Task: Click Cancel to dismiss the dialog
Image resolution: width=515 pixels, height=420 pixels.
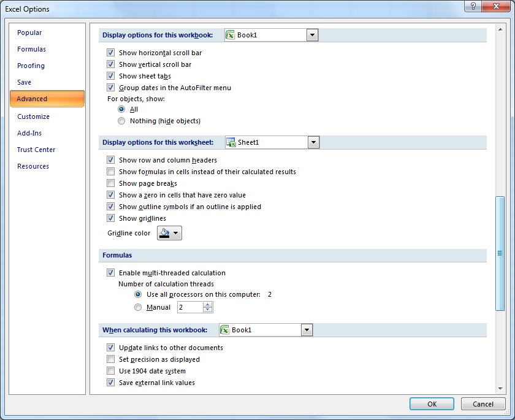Action: [483, 403]
